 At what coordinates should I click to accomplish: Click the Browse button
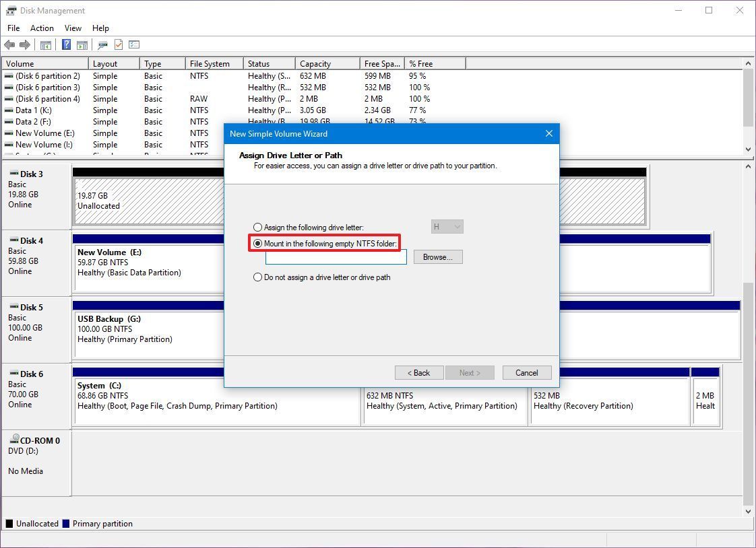(x=438, y=256)
